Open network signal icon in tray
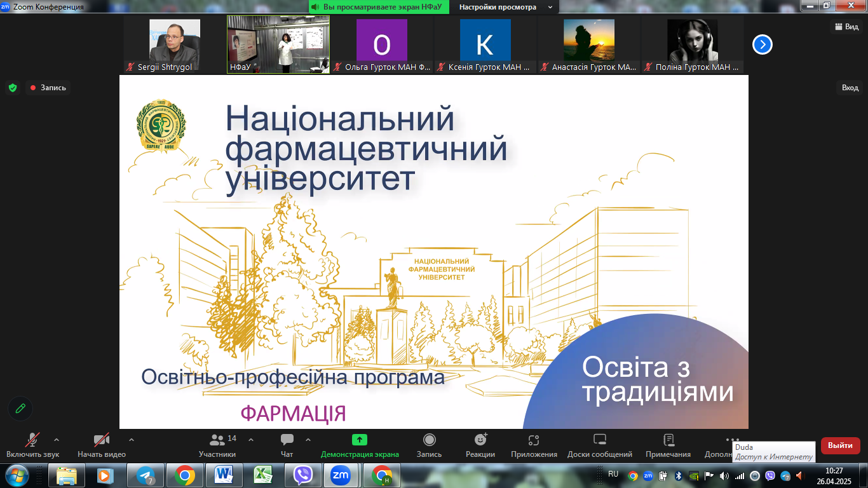The image size is (868, 488). click(739, 476)
